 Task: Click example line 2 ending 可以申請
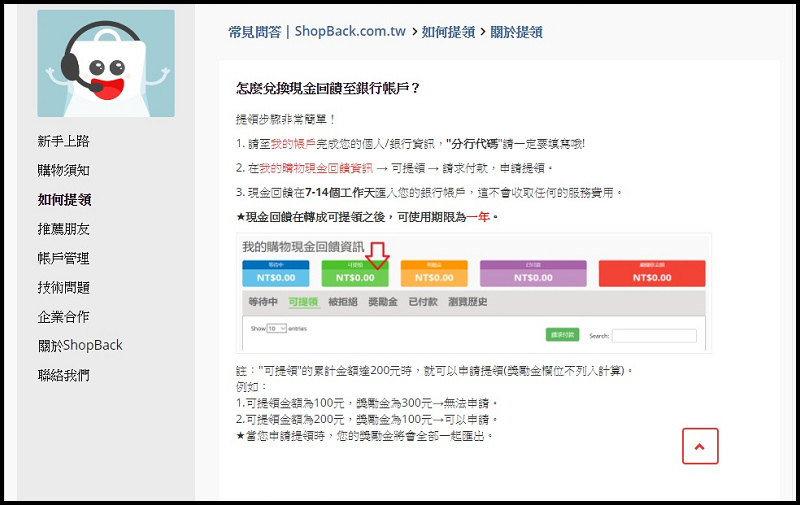click(x=366, y=419)
